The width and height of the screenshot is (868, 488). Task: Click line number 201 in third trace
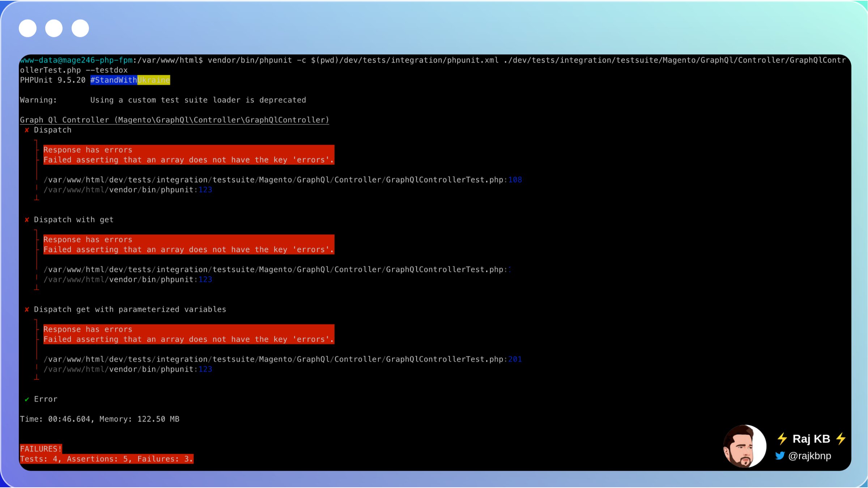(x=515, y=359)
